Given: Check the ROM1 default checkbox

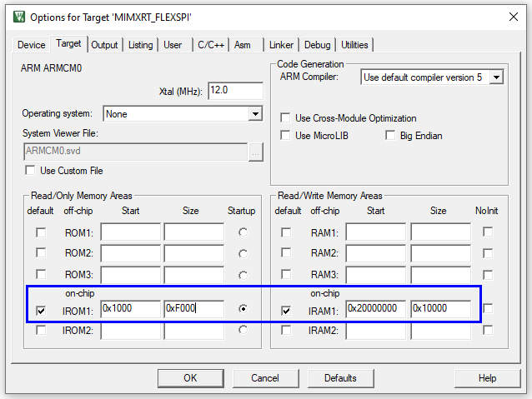Looking at the screenshot, I should pyautogui.click(x=41, y=232).
